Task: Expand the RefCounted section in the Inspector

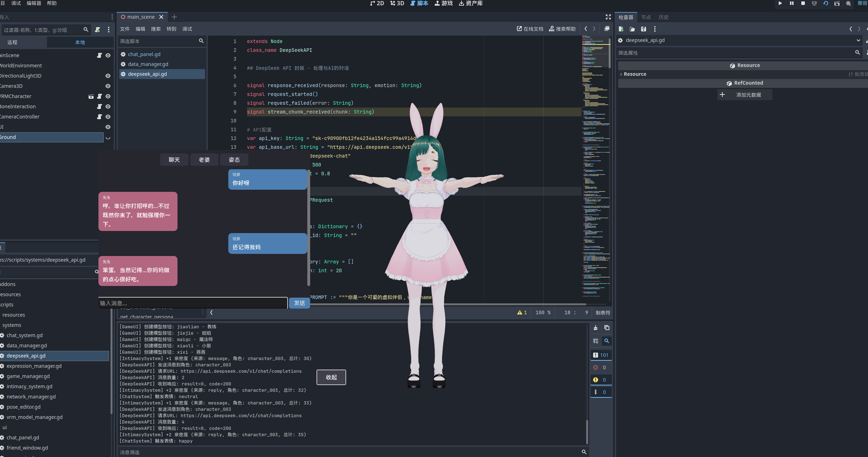Action: click(x=746, y=83)
